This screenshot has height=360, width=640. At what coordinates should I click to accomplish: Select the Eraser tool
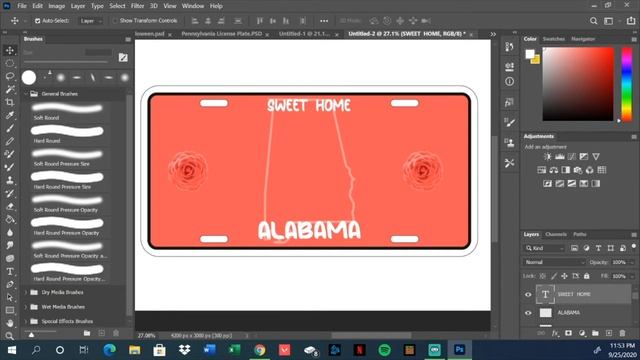[x=10, y=206]
